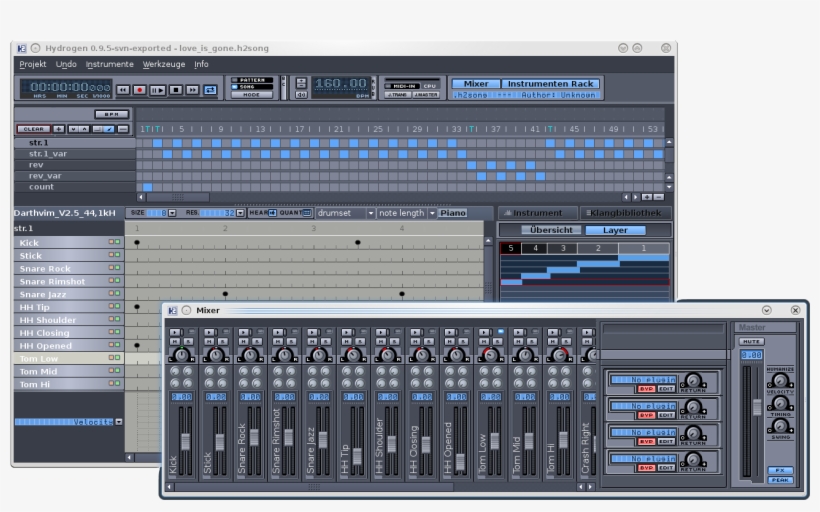This screenshot has height=512, width=820.
Task: Click the stop playback button
Action: pos(175,90)
